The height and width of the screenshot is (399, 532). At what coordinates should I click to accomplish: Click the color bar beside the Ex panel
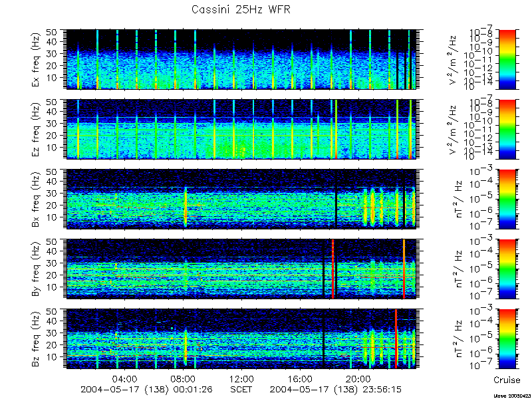pos(507,59)
